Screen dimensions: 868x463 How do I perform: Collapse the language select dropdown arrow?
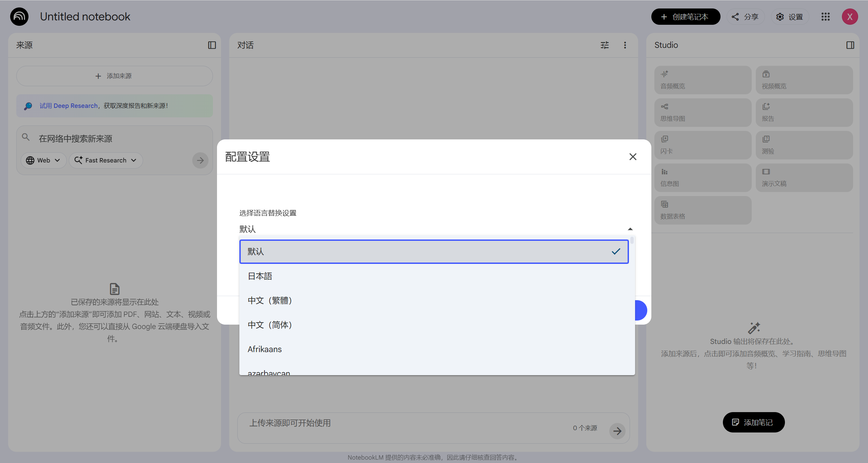point(630,229)
